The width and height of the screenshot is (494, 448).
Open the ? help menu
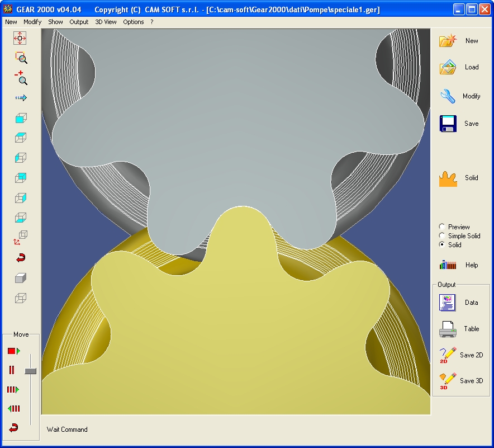152,22
